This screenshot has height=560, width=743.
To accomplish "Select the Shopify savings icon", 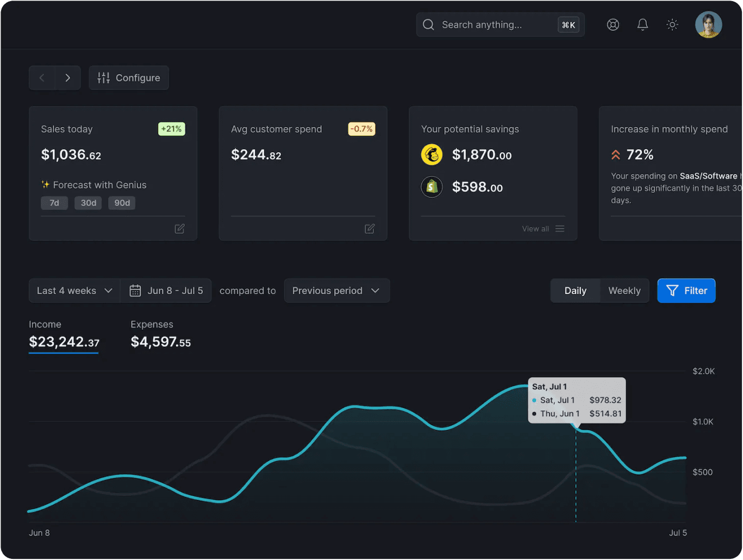I will coord(432,187).
